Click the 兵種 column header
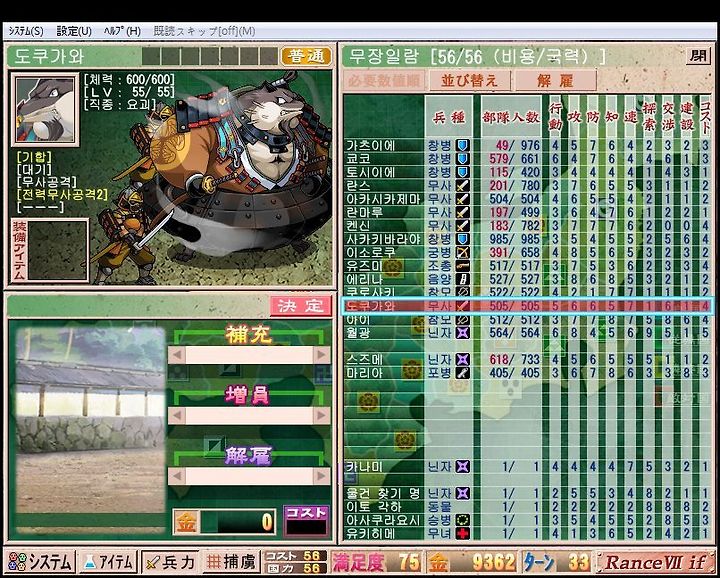The width and height of the screenshot is (720, 578). coord(449,117)
